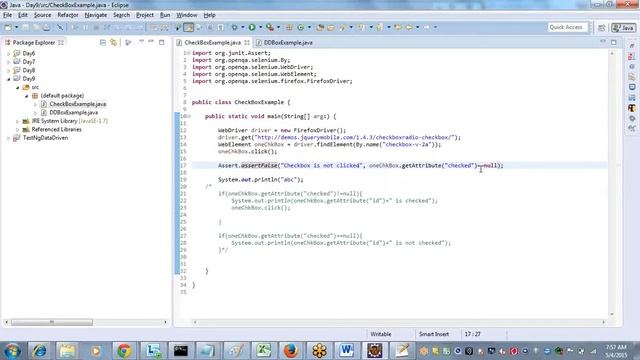Open the Run configurations dropdown arrow

point(260,27)
